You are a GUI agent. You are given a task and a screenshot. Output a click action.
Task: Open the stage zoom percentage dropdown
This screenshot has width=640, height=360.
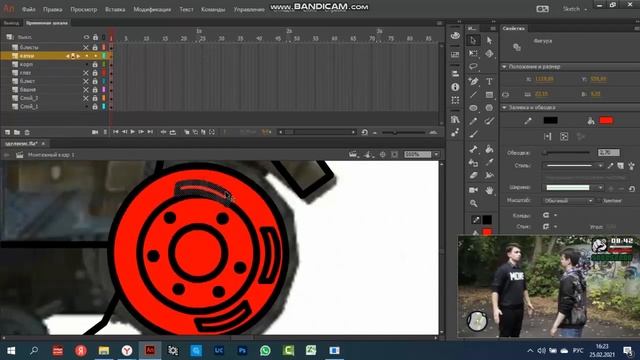436,155
